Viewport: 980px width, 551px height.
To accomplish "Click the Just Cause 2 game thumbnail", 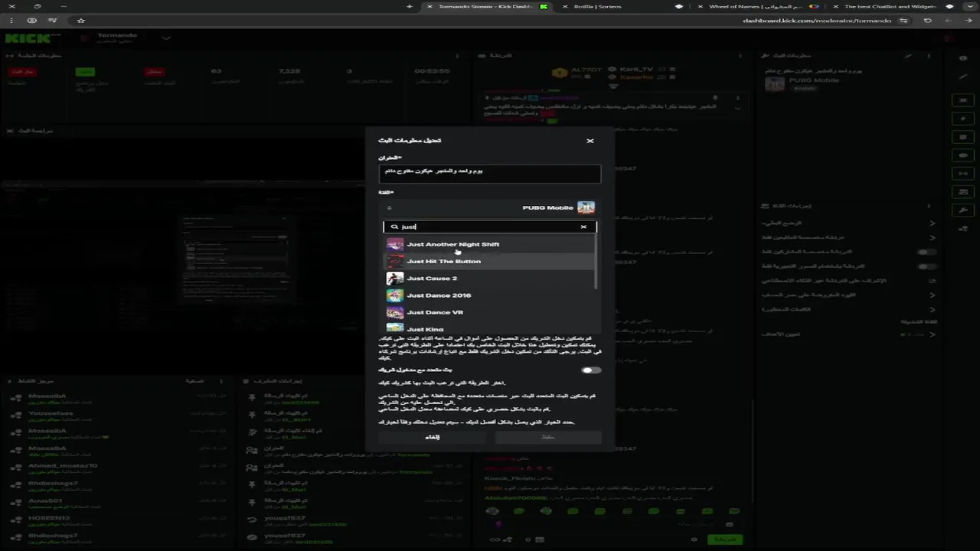I will [x=395, y=279].
